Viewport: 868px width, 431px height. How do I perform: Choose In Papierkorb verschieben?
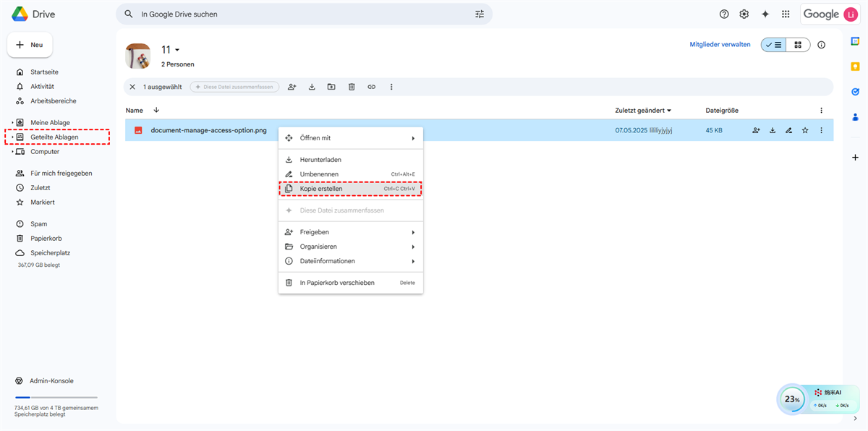(351, 283)
